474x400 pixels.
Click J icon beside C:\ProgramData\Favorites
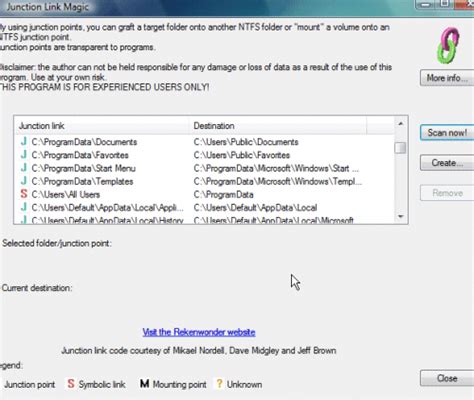tap(23, 155)
